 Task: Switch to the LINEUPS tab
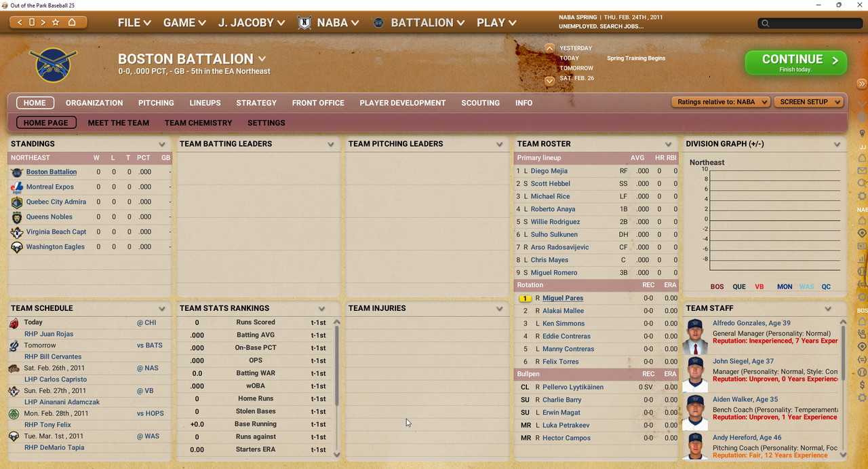[205, 103]
